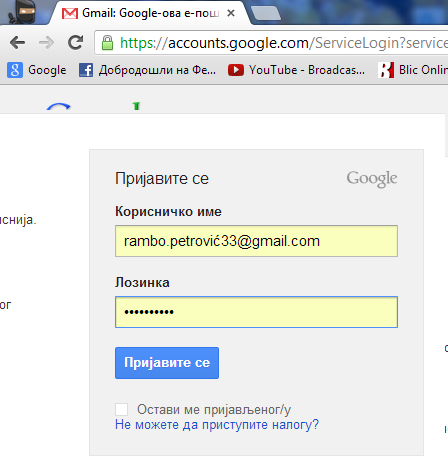Open the Google bookmark
448x474 pixels.
[37, 70]
